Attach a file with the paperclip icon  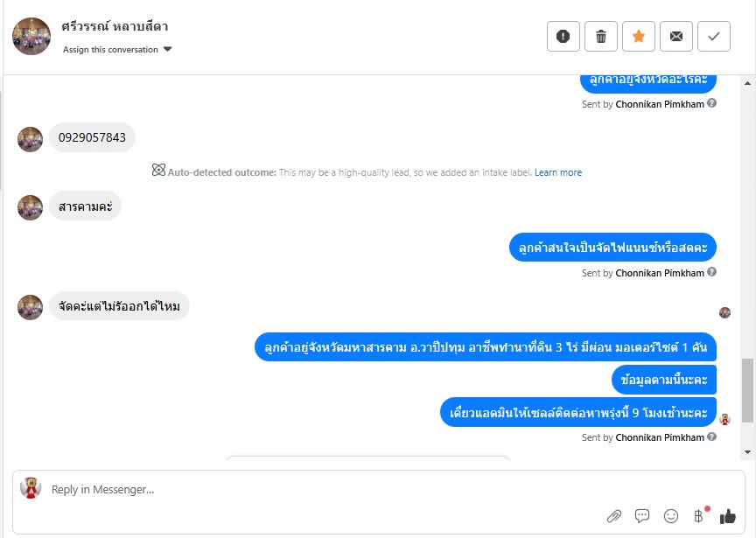point(613,516)
